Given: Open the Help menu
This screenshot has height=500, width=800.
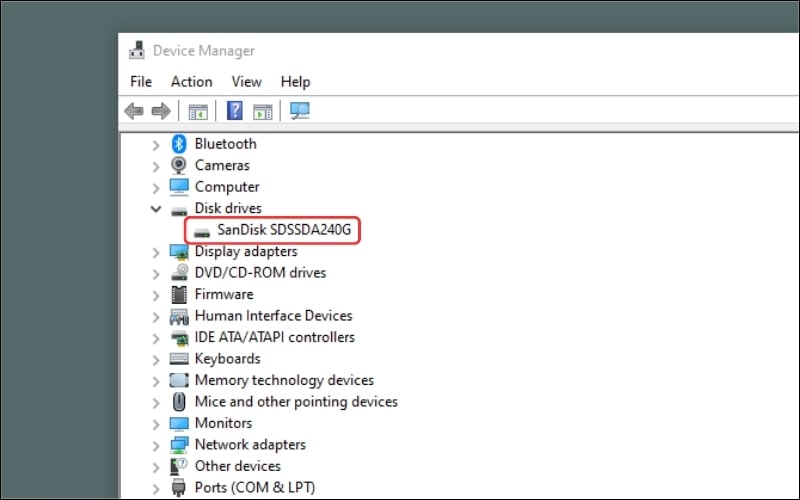Looking at the screenshot, I should coord(295,82).
